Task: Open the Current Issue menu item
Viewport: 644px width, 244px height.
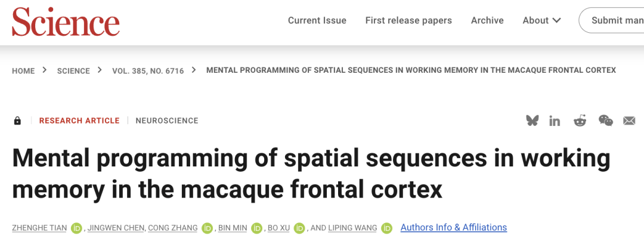Action: pos(317,20)
